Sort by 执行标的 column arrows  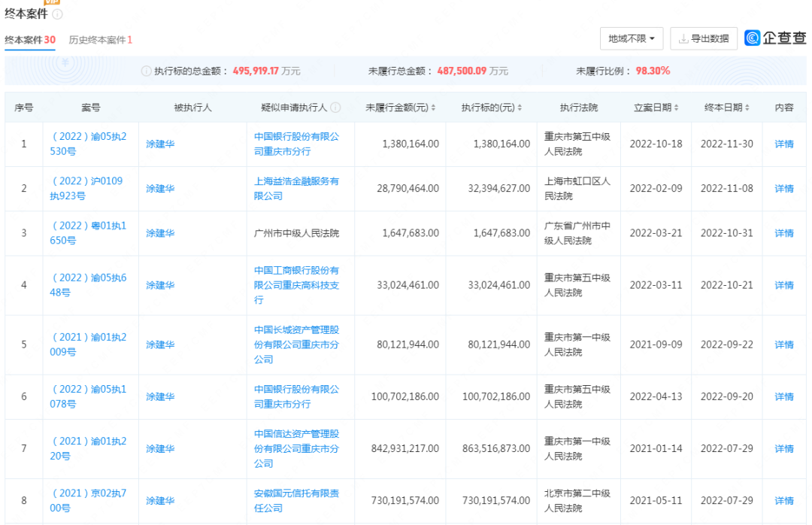coord(520,108)
